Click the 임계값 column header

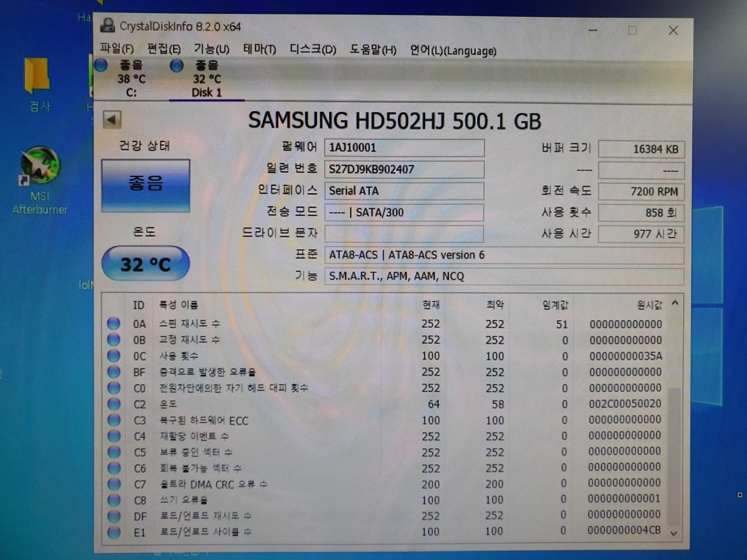[555, 305]
